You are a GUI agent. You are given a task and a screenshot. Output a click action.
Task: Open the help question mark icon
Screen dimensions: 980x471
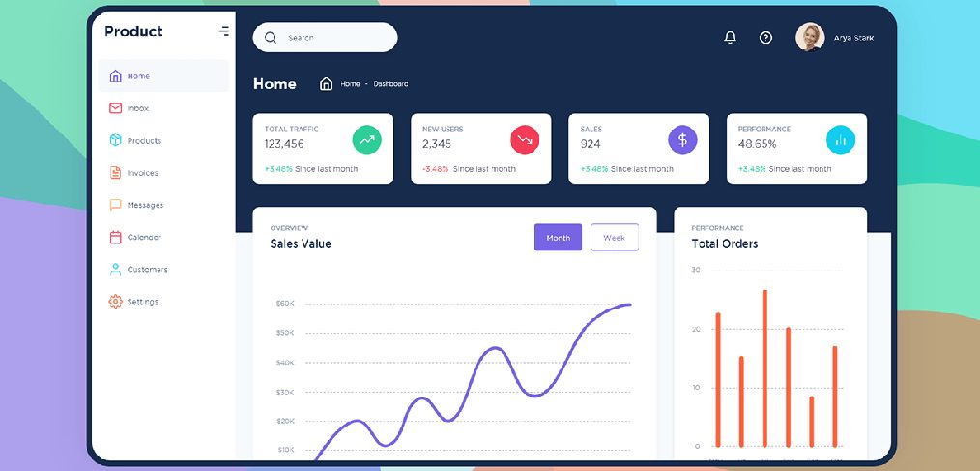[x=765, y=38]
